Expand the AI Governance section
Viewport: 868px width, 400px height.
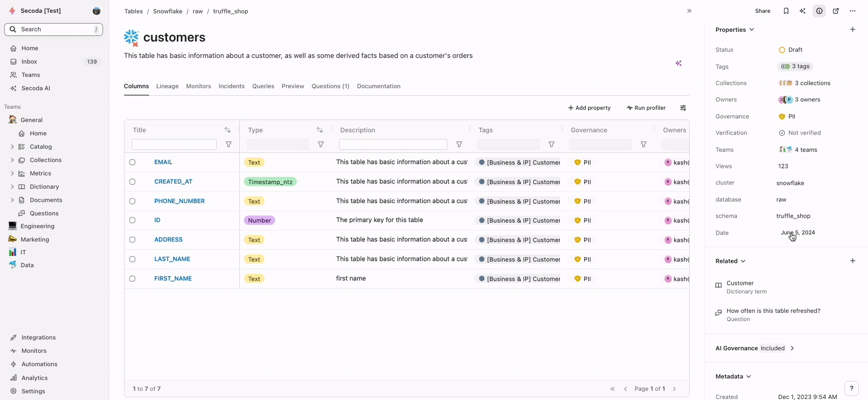click(792, 348)
